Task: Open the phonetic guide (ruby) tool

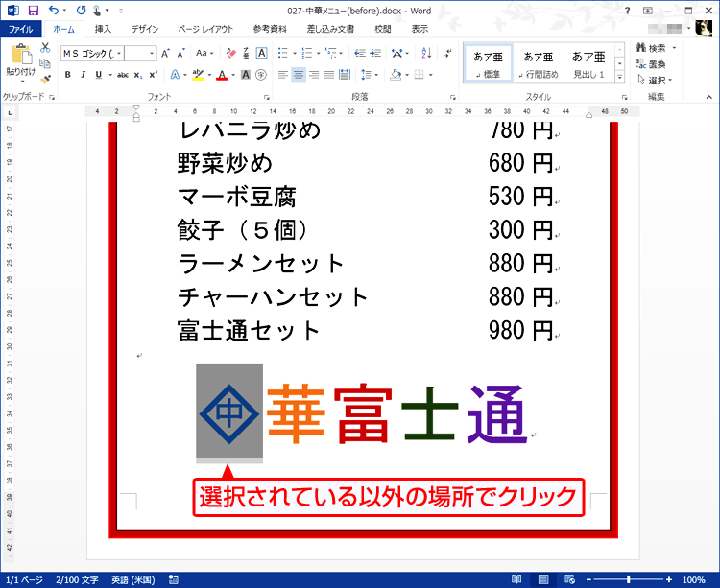Action: 246,53
